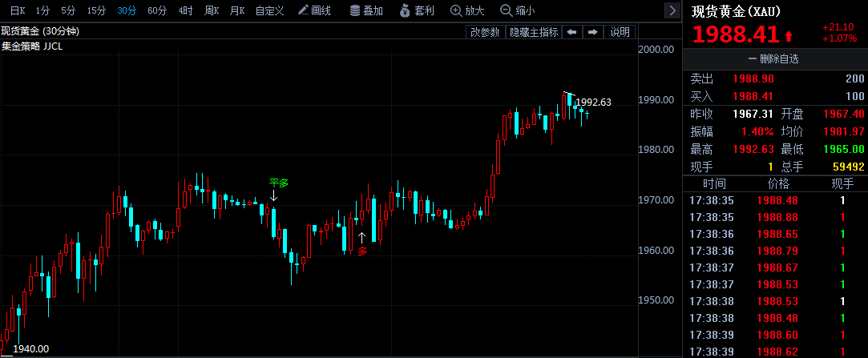
Task: Click the 时间 column header
Action: point(714,183)
